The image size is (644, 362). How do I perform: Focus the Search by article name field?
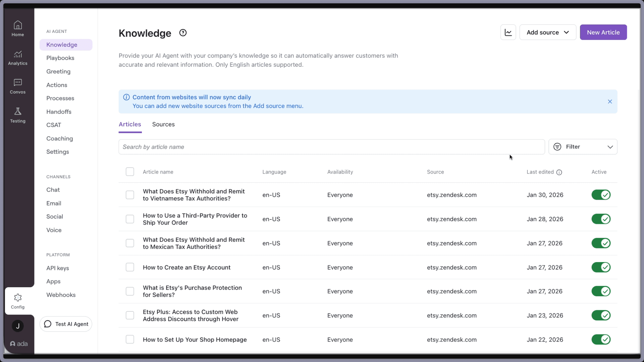(x=331, y=147)
